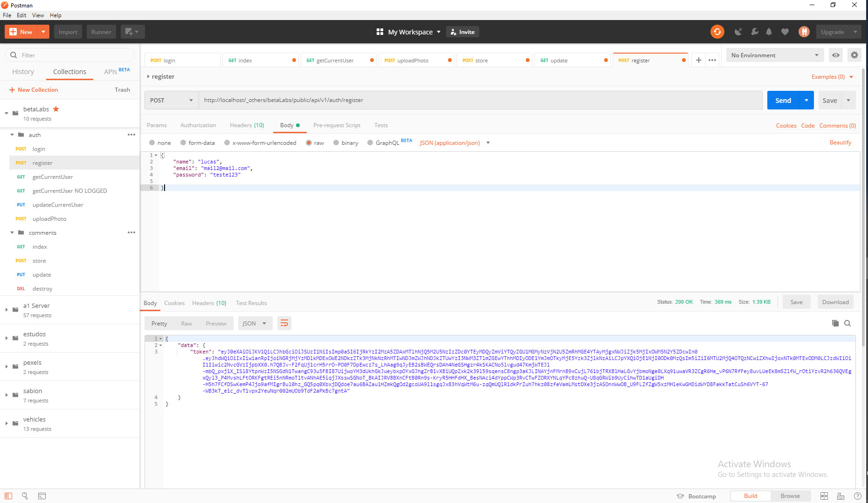This screenshot has height=503, width=868.
Task: Open the Bootcamp graduation cap item
Action: (696, 496)
